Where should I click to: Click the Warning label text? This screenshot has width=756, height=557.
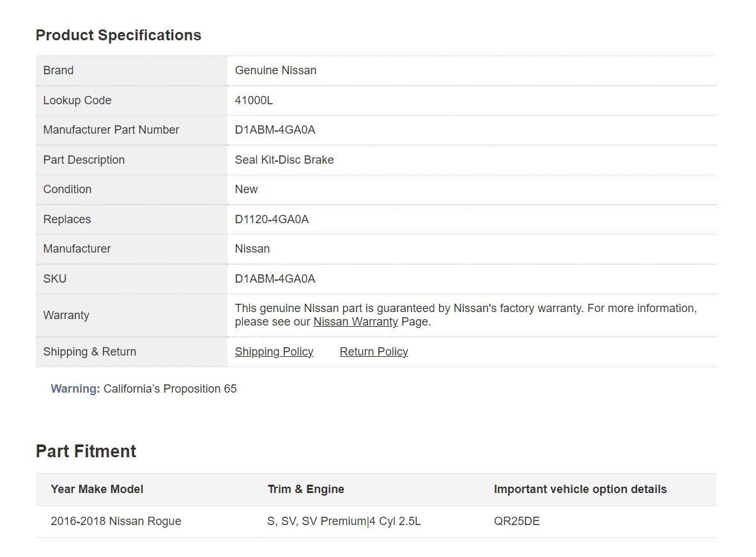click(75, 389)
